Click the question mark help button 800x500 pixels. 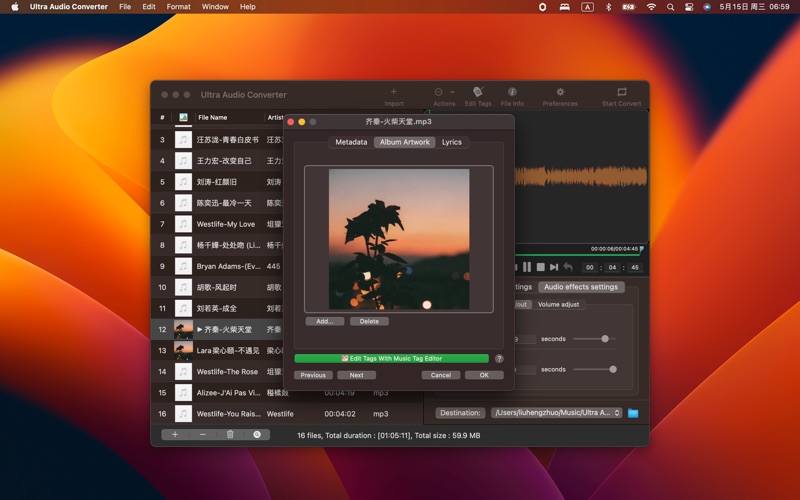coord(499,359)
